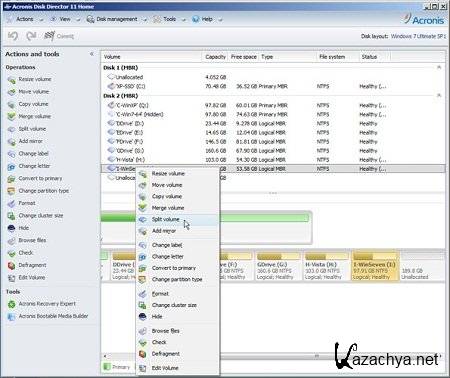
Task: Collapse the Actions and tools panel chevron
Action: 92,54
